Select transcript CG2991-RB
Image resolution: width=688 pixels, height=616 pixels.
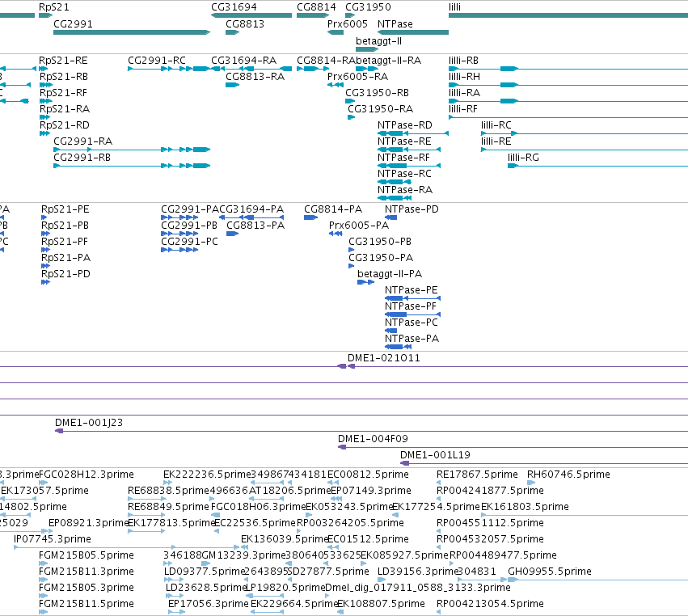(x=132, y=166)
